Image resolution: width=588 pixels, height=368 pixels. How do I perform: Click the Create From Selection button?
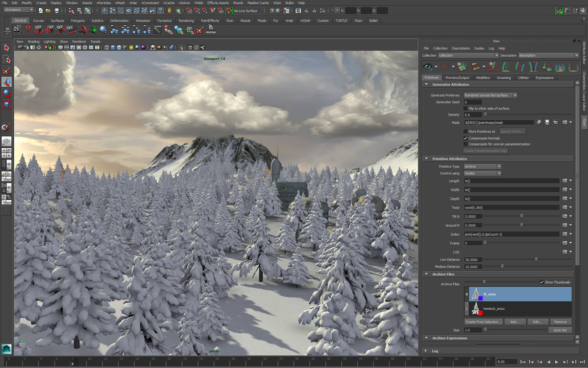pyautogui.click(x=483, y=322)
